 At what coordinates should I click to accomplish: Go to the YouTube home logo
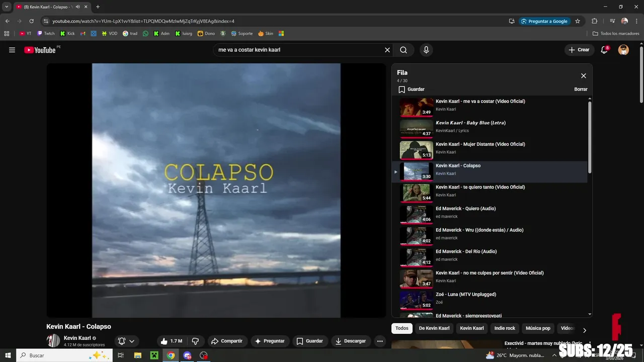click(x=40, y=50)
